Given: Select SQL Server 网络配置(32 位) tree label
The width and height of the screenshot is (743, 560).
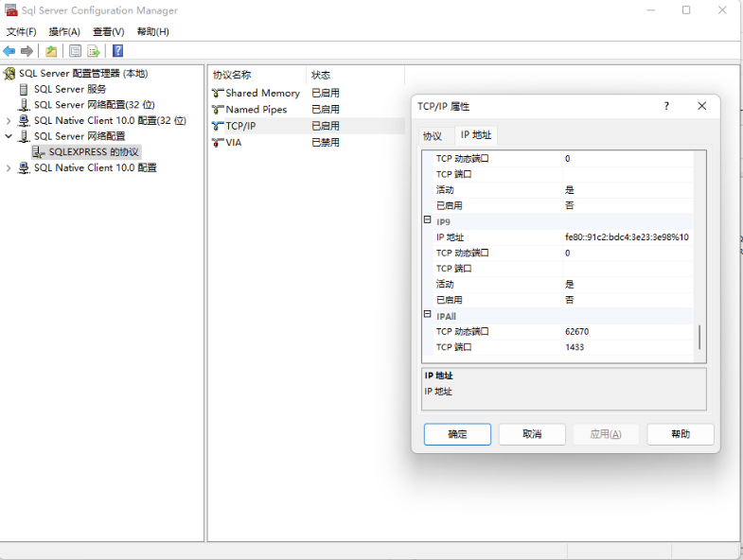Looking at the screenshot, I should [x=95, y=105].
